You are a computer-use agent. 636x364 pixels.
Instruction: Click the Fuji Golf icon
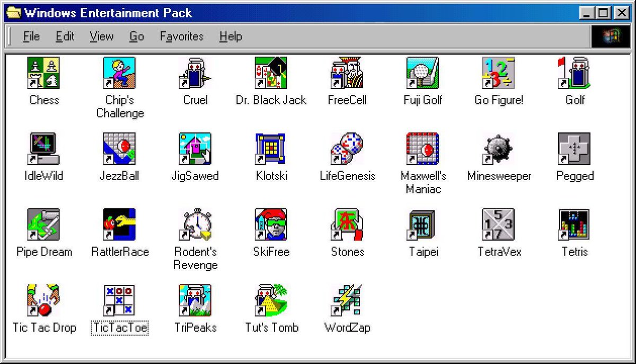(423, 73)
